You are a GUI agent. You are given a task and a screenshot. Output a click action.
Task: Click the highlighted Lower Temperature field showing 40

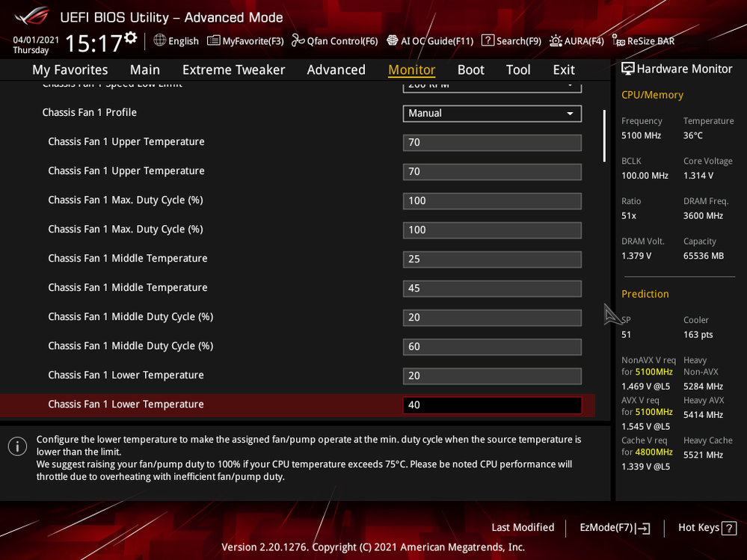(492, 404)
